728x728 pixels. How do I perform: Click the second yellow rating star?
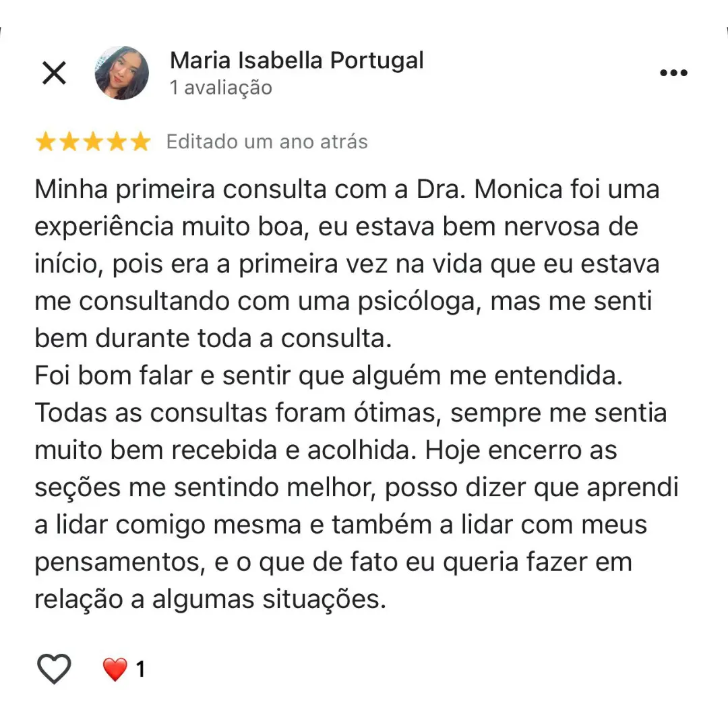(x=69, y=142)
